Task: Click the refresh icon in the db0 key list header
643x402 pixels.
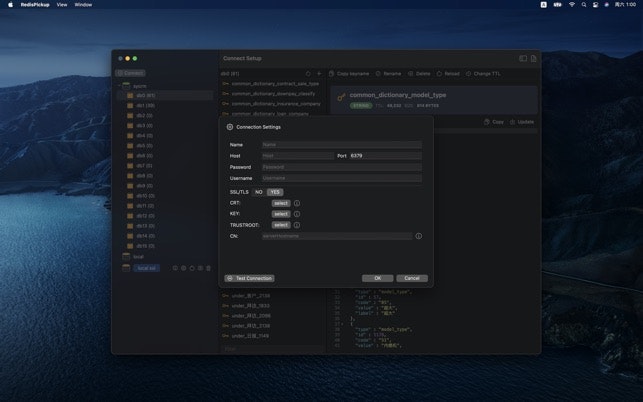Action: point(308,74)
